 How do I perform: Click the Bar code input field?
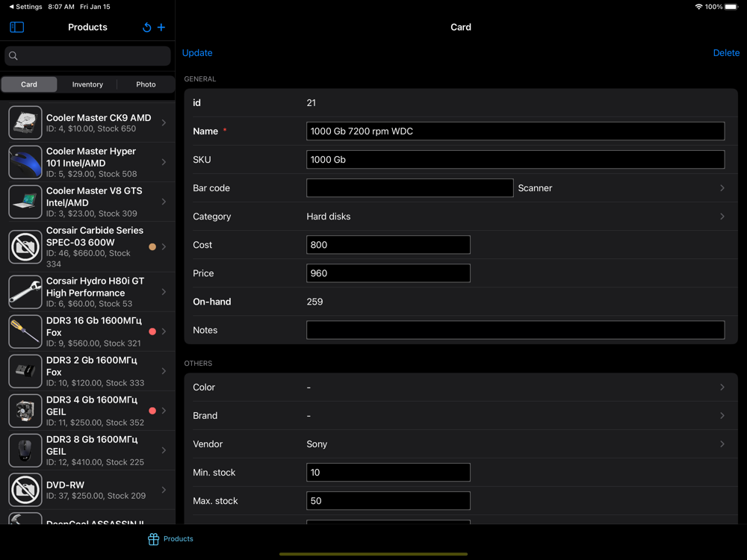(x=409, y=188)
